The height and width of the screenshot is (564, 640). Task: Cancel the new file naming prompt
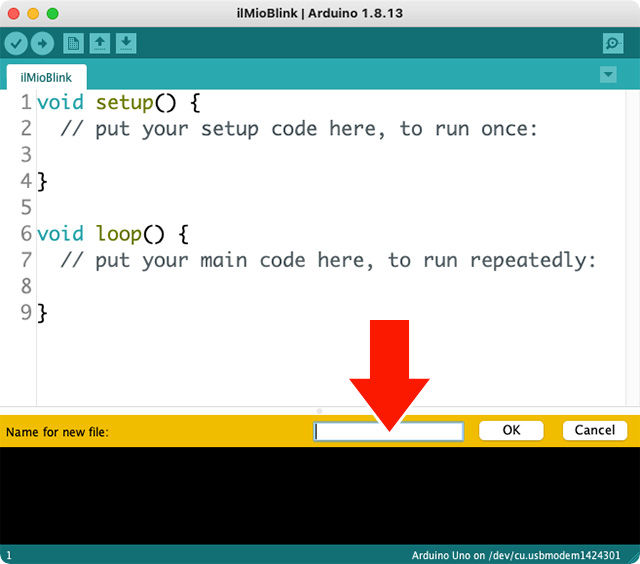(595, 430)
